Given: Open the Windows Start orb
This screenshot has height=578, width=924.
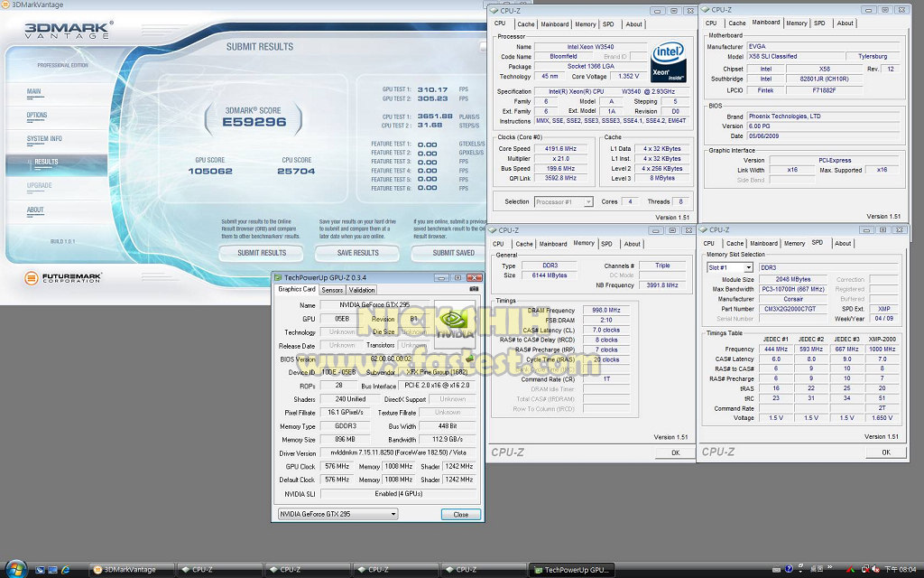Looking at the screenshot, I should (x=15, y=569).
